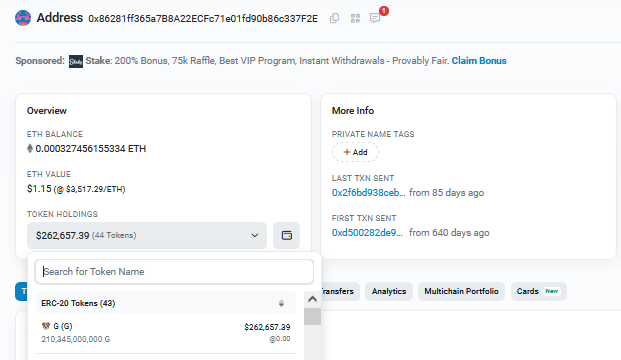Image resolution: width=621 pixels, height=360 pixels.
Task: Open the wallet token holdings page icon
Action: (x=286, y=236)
